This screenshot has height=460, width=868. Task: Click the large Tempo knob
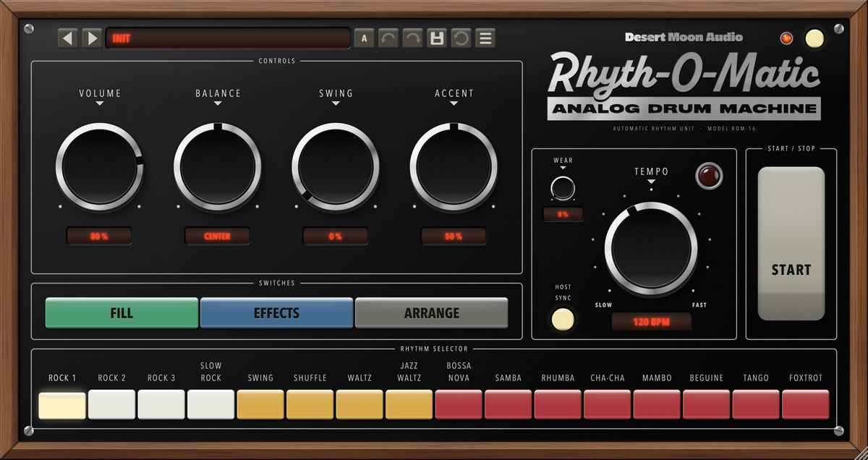tap(651, 248)
